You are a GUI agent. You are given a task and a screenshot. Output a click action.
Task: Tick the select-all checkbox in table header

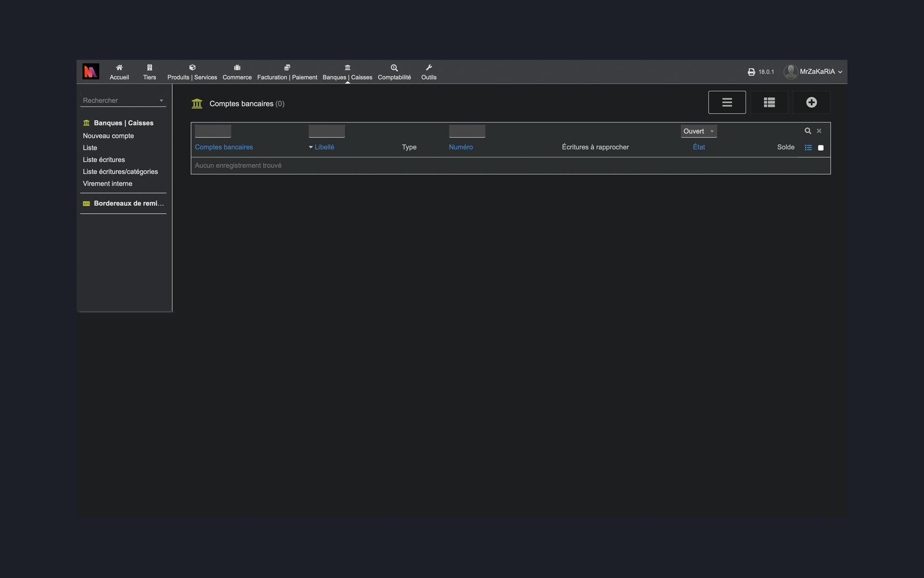(x=821, y=148)
